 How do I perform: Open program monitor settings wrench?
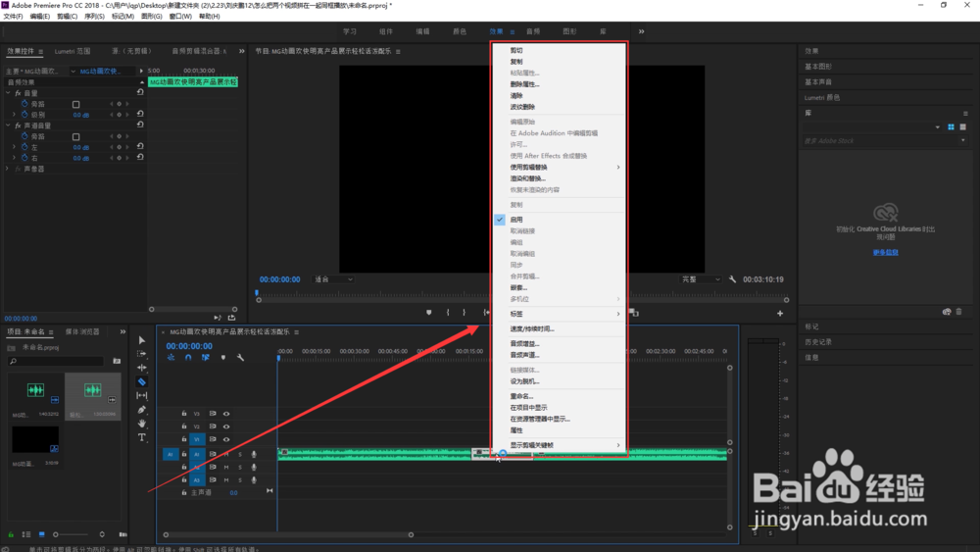732,279
